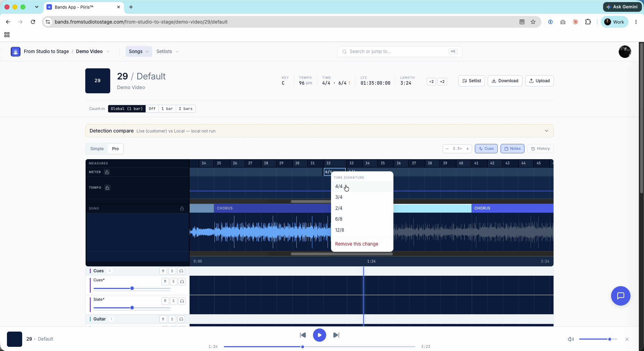Open the Chrome three-dot menu

636,22
